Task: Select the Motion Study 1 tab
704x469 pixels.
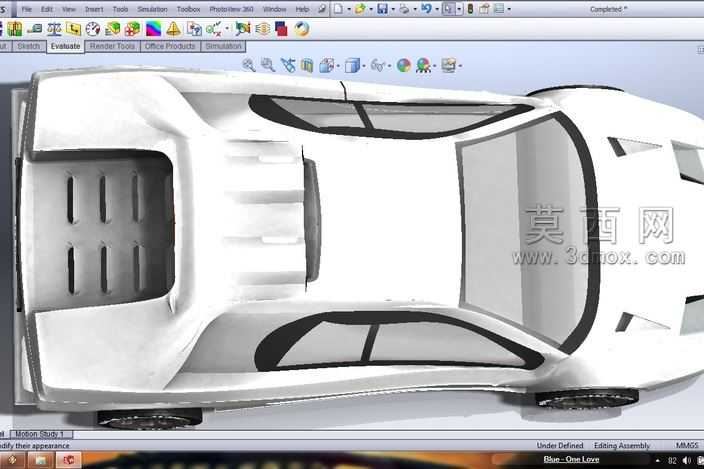Action: click(40, 434)
